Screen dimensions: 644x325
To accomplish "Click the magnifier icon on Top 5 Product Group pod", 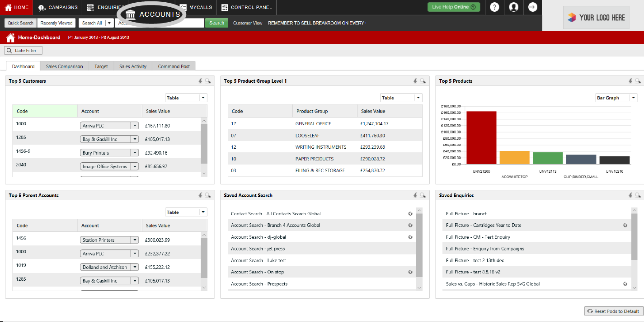I will pos(423,81).
